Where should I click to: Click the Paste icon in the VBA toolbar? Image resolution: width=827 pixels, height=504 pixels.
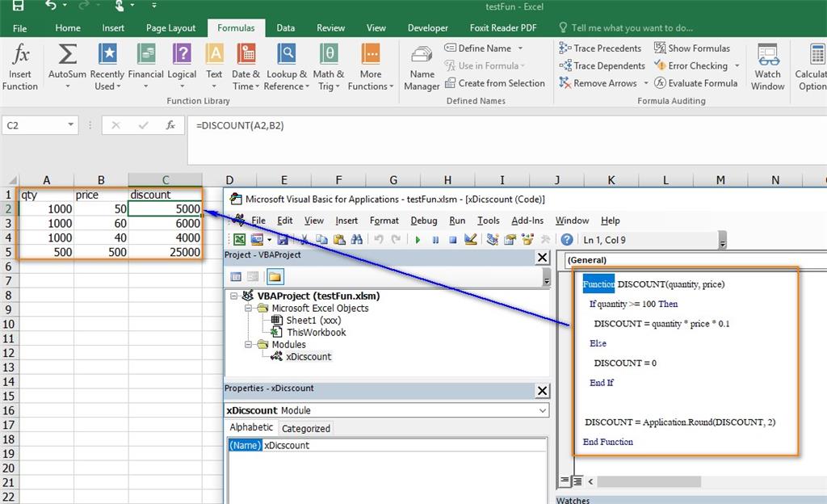click(x=339, y=240)
